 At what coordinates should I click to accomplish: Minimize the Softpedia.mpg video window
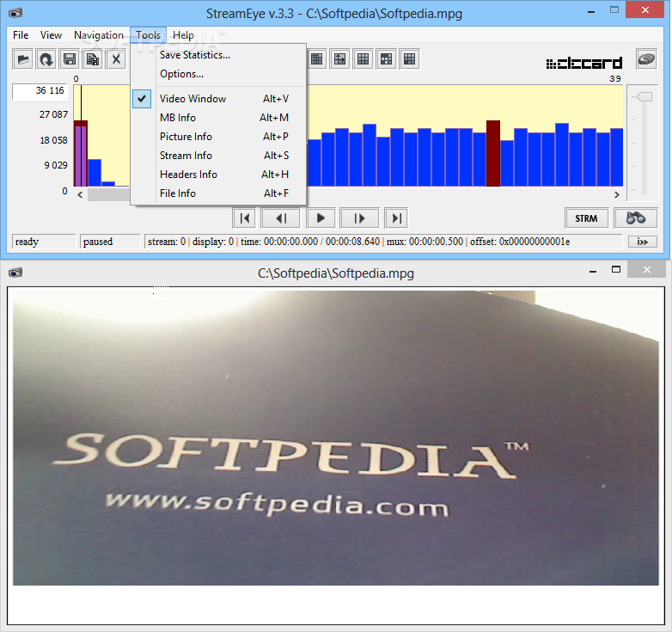(593, 271)
